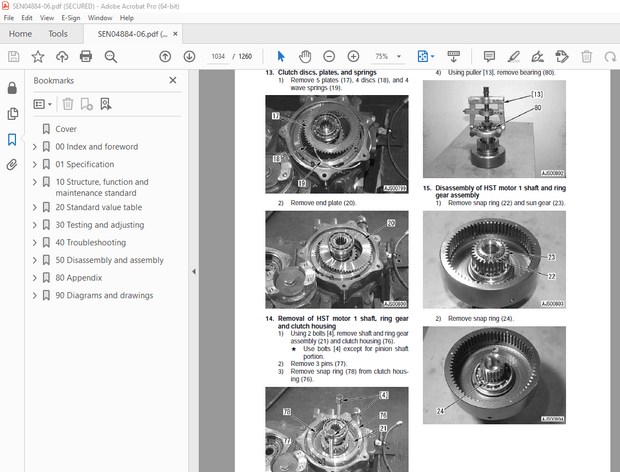Add document to starred with star icon

coord(38,57)
